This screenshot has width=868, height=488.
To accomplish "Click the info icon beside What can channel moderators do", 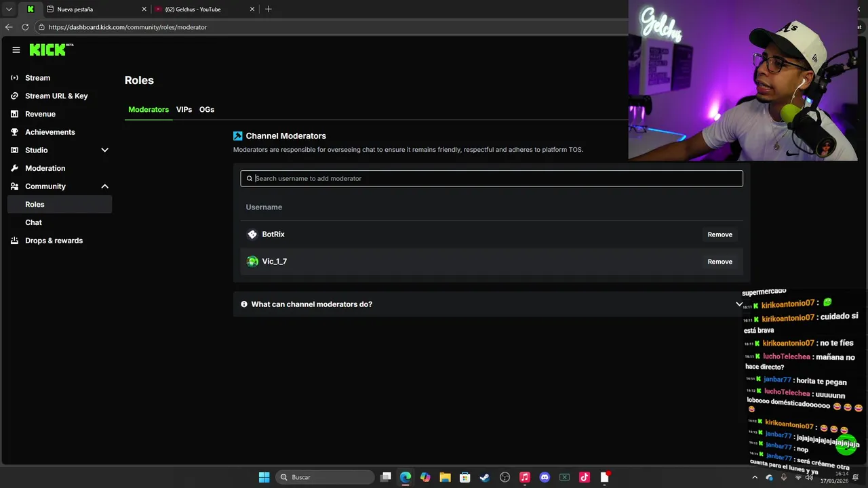I will pyautogui.click(x=244, y=304).
